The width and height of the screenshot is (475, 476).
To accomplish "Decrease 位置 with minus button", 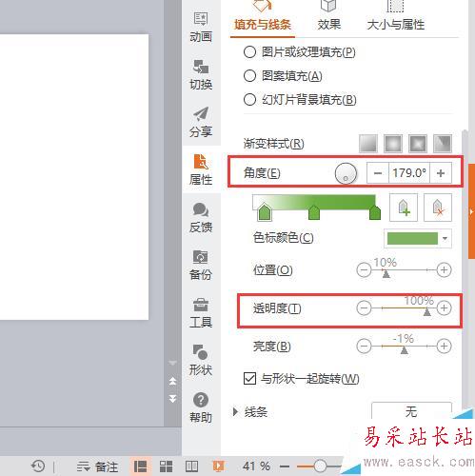I will (364, 270).
